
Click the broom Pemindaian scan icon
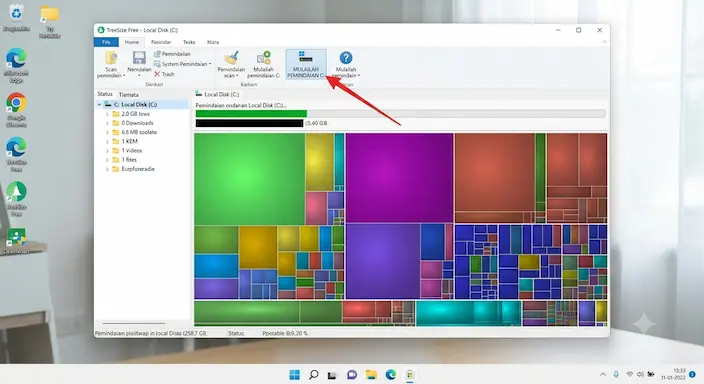pos(231,58)
